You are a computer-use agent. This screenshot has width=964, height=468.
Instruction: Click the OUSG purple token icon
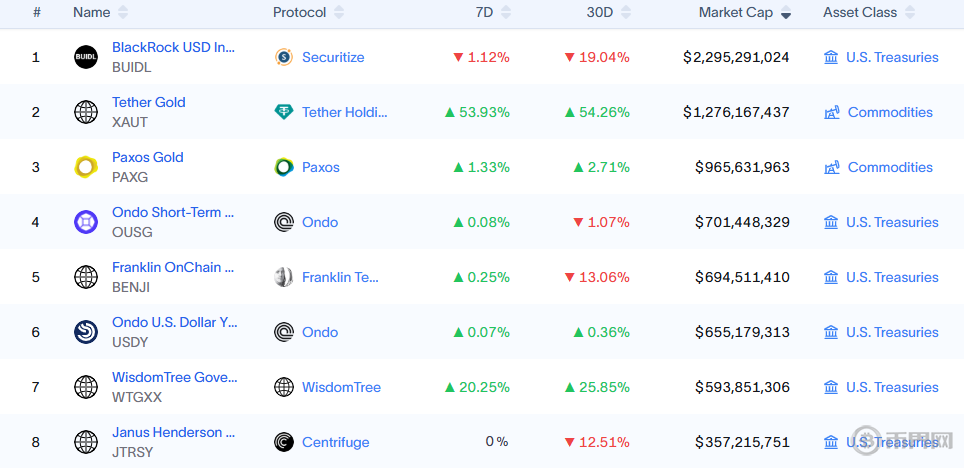[86, 222]
